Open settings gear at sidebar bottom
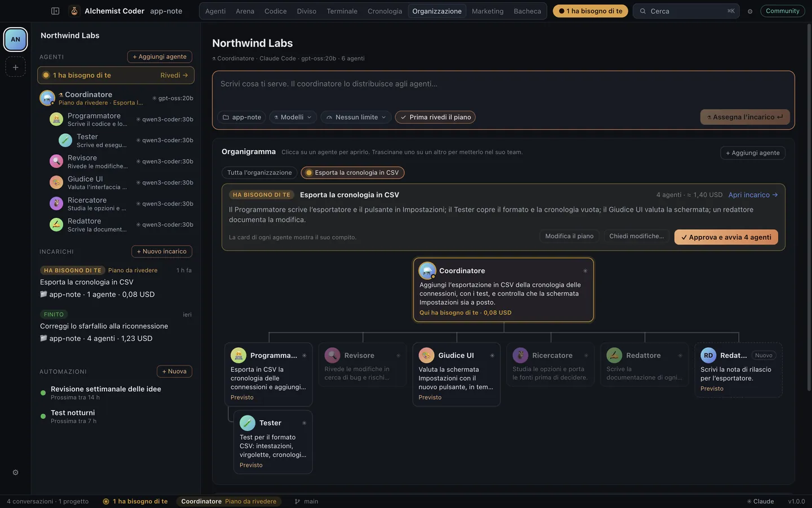 tap(15, 472)
